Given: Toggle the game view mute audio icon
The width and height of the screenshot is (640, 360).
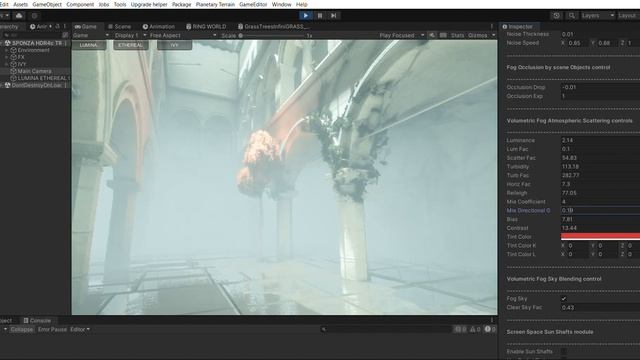Looking at the screenshot, I should coord(432,36).
